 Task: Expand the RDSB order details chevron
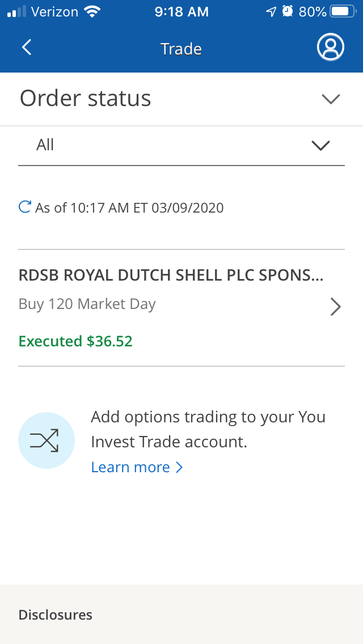(335, 306)
